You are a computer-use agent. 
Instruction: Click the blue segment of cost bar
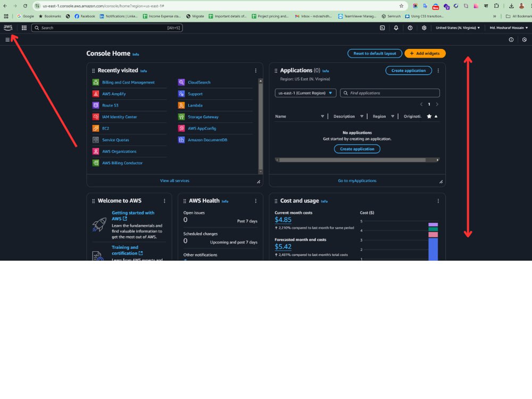click(433, 248)
